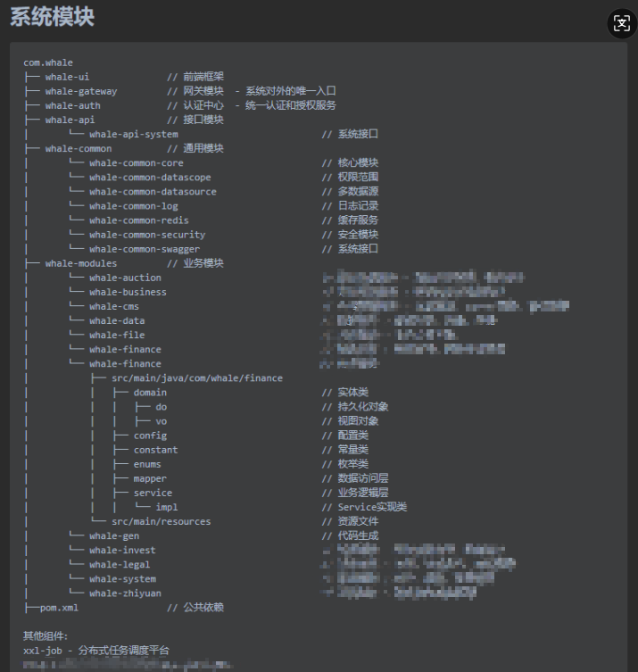The width and height of the screenshot is (638, 672).
Task: Click the whale-api module name
Action: [x=70, y=120]
